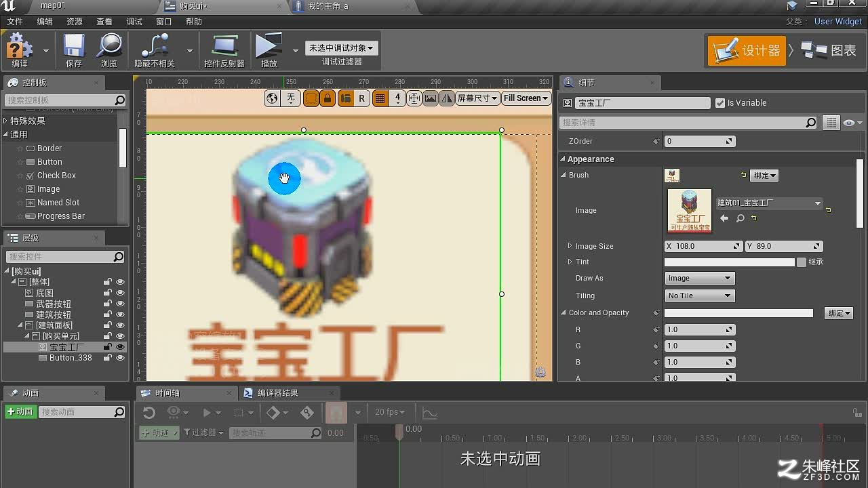Click the User Widget parent class link
The height and width of the screenshot is (488, 868).
(x=838, y=22)
